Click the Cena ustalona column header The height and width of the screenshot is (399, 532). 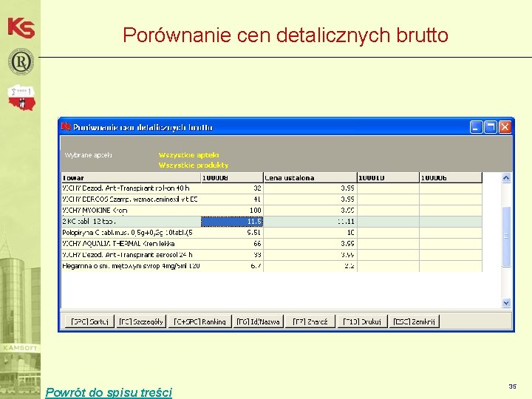click(x=310, y=178)
